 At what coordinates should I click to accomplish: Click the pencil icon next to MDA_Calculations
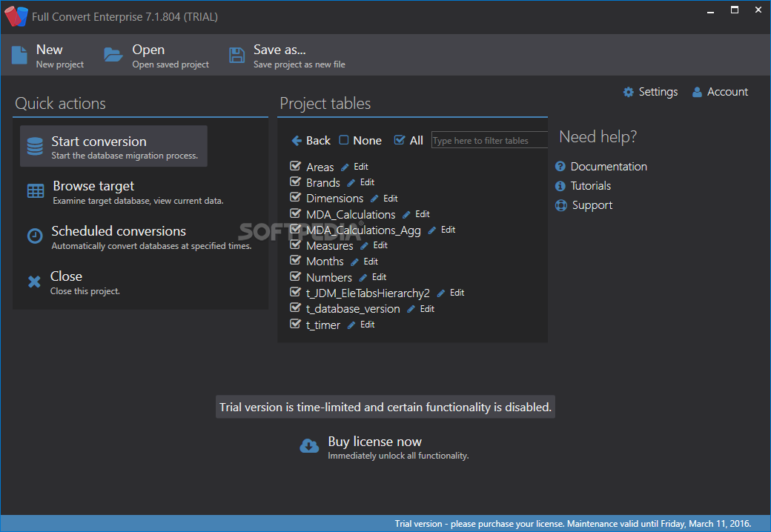click(406, 215)
